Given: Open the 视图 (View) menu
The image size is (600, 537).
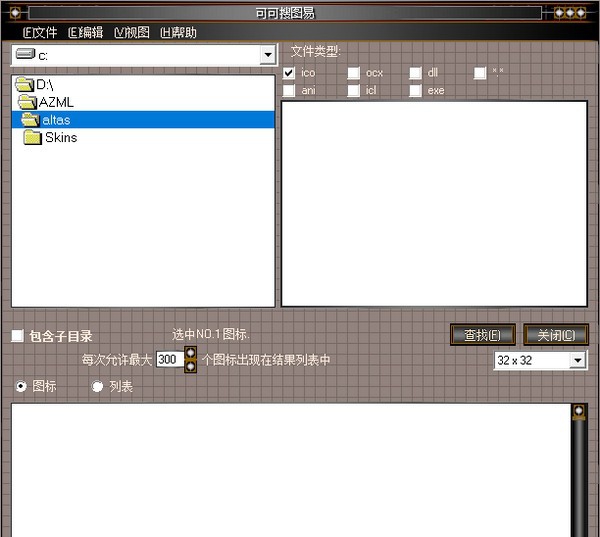Looking at the screenshot, I should (132, 33).
